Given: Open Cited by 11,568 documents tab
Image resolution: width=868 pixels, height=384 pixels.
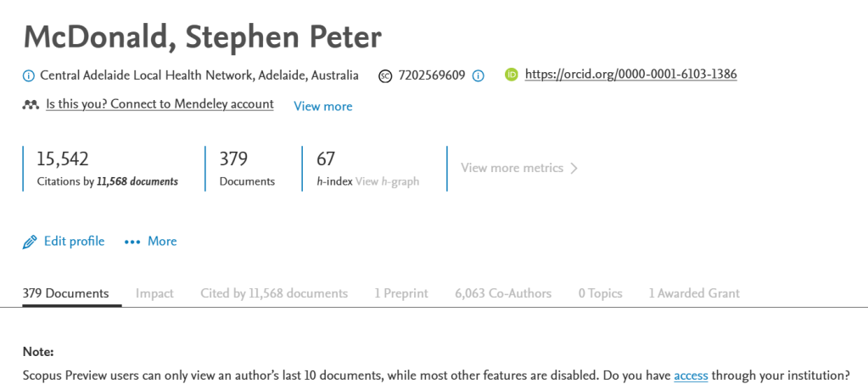Looking at the screenshot, I should click(274, 293).
